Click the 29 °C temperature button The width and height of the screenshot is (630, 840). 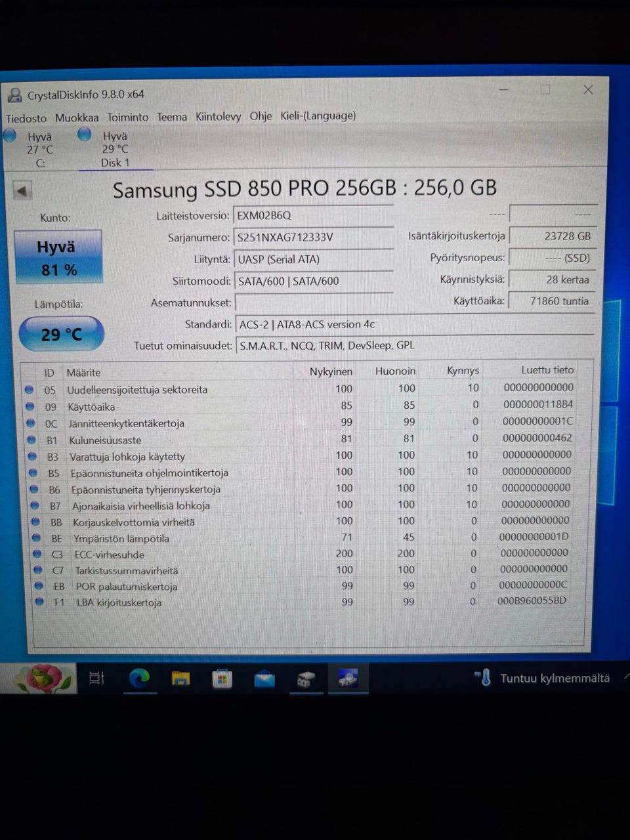point(62,334)
